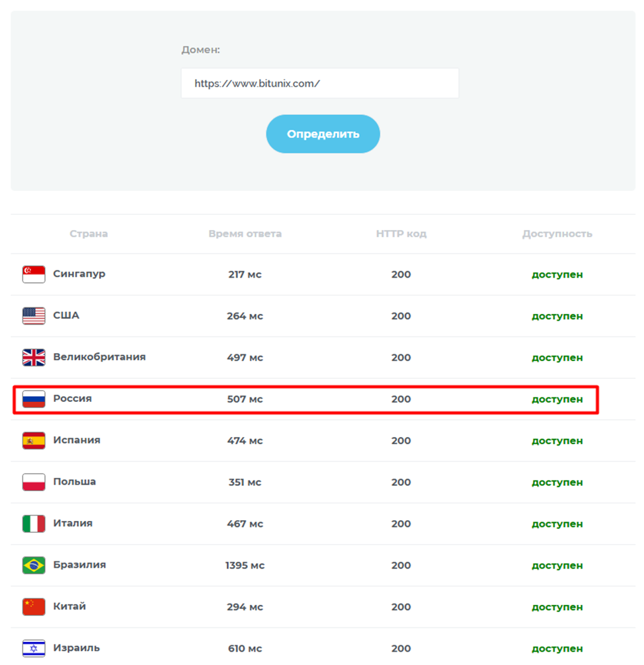Click the 200 HTTP code for Китай

(x=401, y=607)
